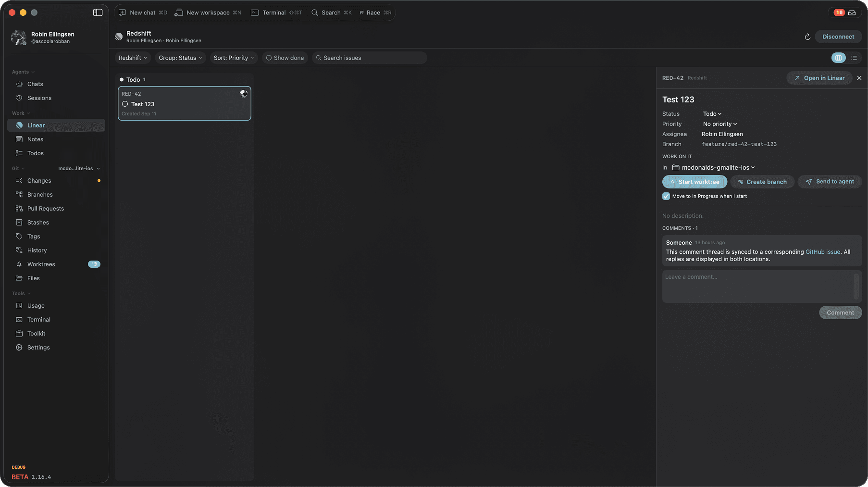Click Open in Linear button
This screenshot has width=868, height=487.
click(x=819, y=78)
